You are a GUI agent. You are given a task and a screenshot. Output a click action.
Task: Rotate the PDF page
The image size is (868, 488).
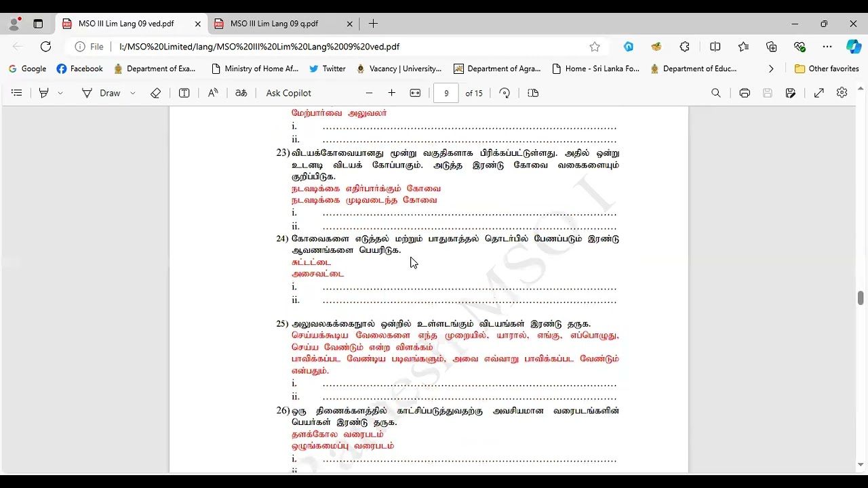pos(505,93)
